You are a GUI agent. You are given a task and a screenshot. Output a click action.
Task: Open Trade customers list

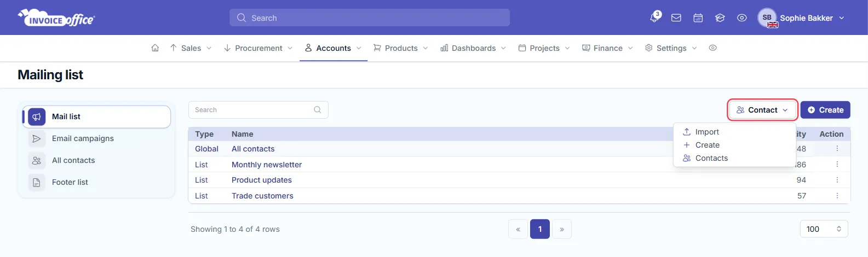coord(262,196)
